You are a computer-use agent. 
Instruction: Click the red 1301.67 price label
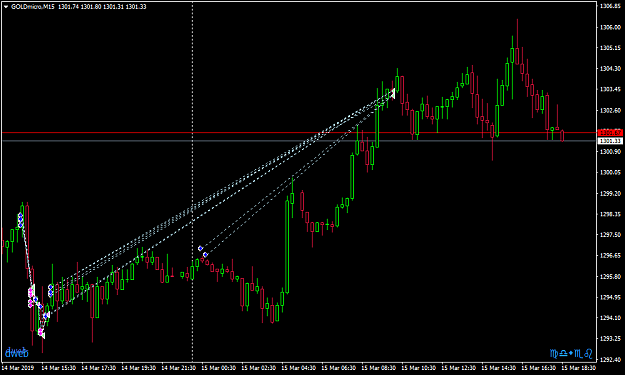tap(610, 132)
